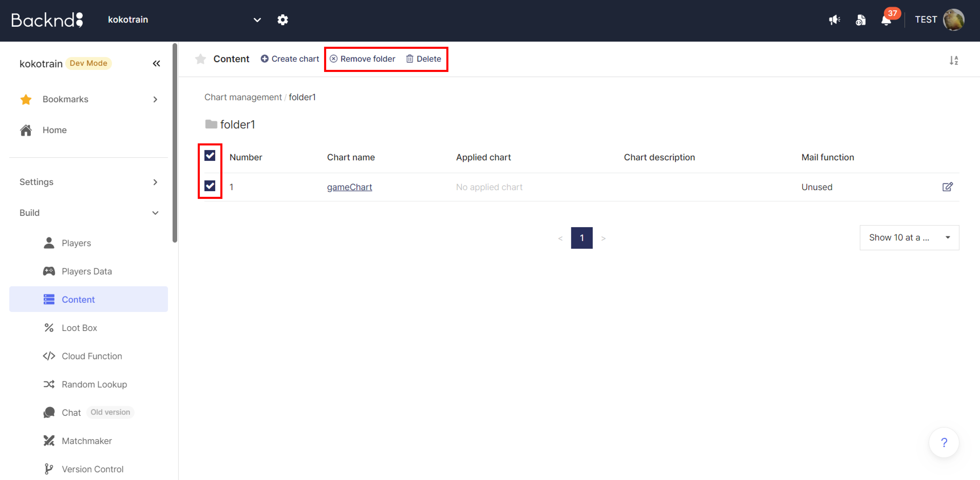
Task: Click the Home house icon
Action: (26, 130)
